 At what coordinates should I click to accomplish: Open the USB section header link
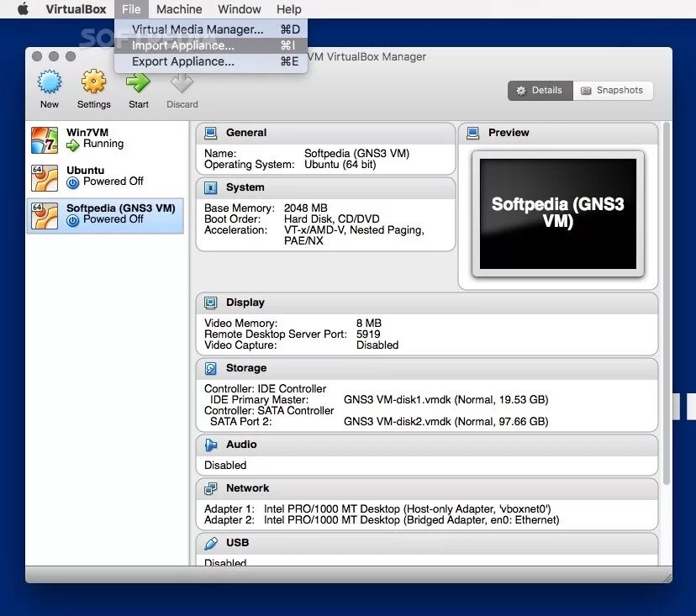pyautogui.click(x=237, y=543)
